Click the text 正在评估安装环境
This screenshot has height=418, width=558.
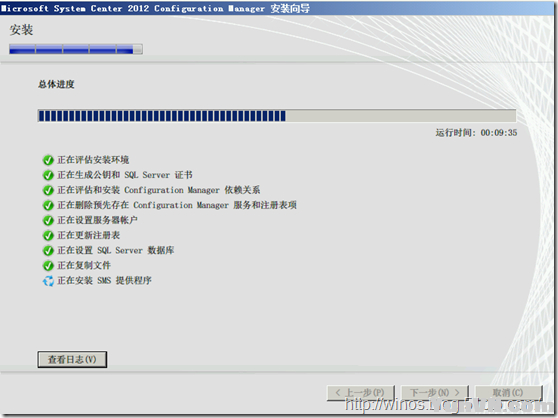(93, 160)
